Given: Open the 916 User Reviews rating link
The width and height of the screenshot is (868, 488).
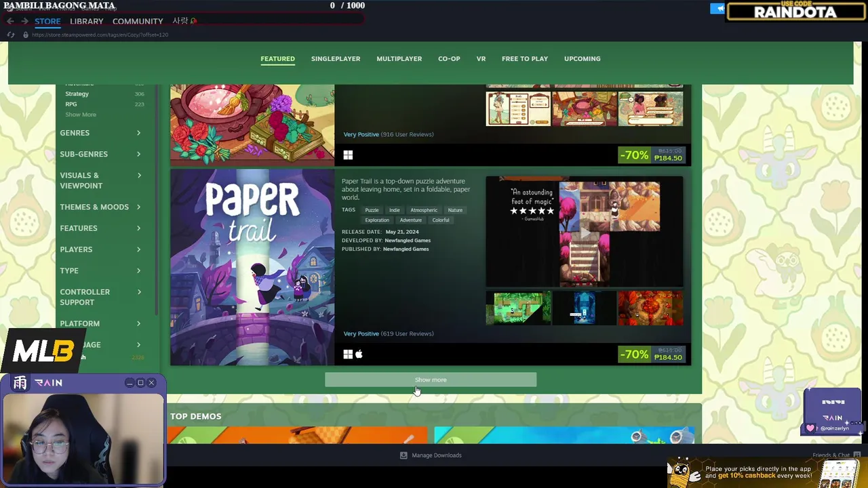Looking at the screenshot, I should pyautogui.click(x=389, y=134).
